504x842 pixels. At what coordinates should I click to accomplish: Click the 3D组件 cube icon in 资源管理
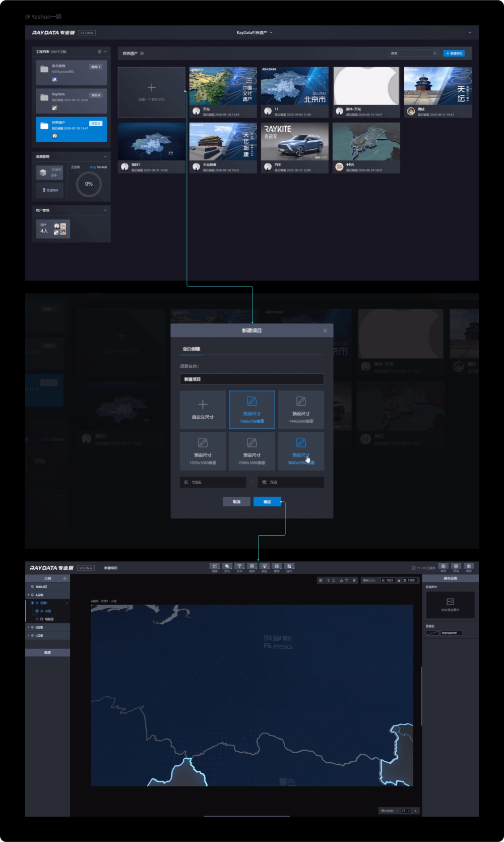coord(43,173)
